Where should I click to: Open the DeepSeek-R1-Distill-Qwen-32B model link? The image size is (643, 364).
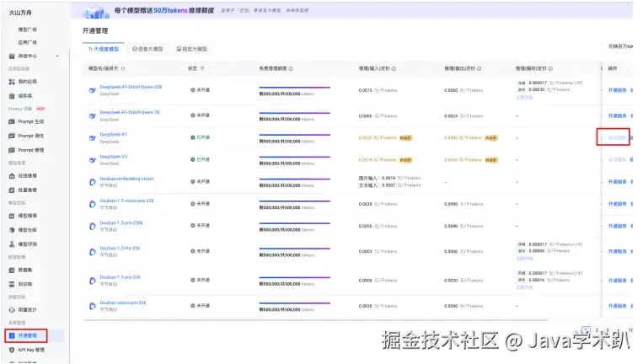click(131, 87)
